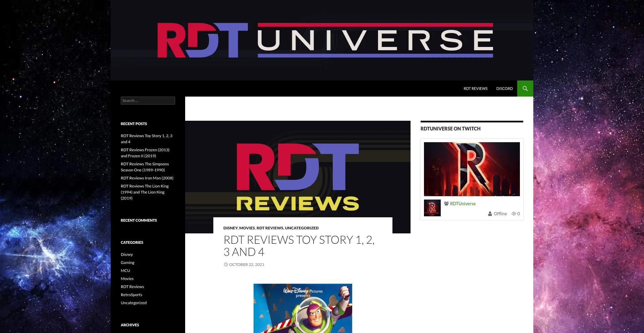The width and height of the screenshot is (644, 333).
Task: Open the Disney category in sidebar
Action: pyautogui.click(x=127, y=255)
